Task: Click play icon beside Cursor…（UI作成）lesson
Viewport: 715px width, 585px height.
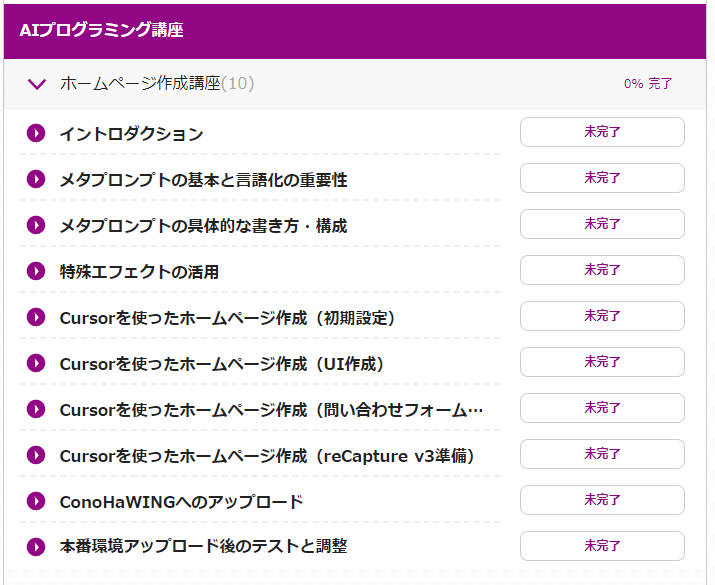Action: (36, 363)
